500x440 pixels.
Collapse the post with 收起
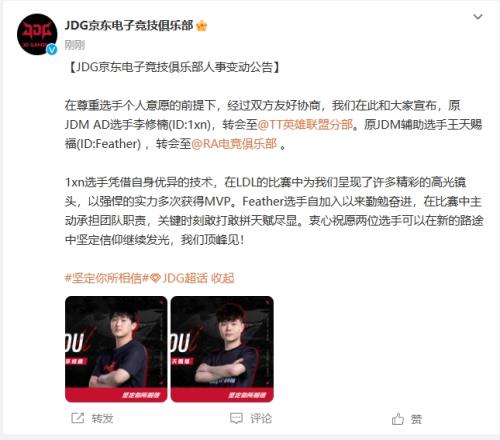[x=223, y=278]
